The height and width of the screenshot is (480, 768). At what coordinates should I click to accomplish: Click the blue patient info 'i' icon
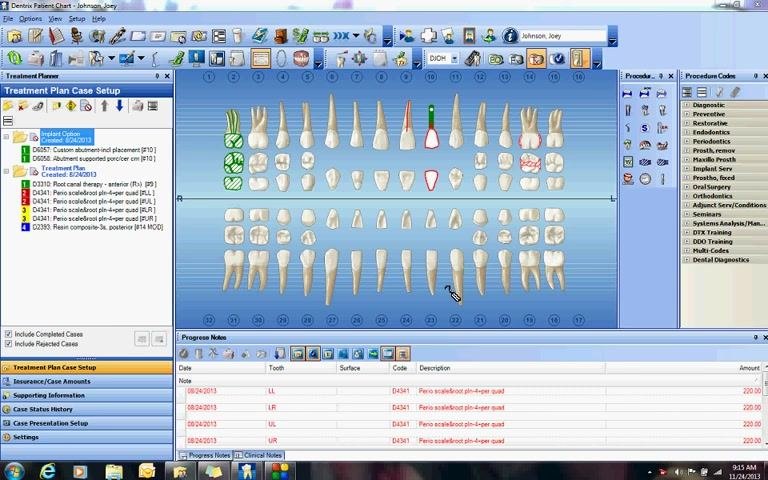tap(510, 36)
